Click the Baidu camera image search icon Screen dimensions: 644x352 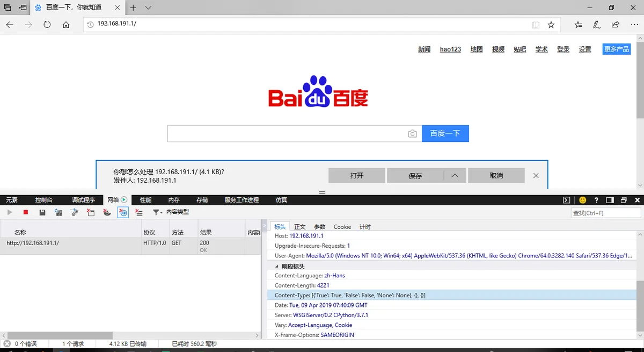click(x=412, y=134)
